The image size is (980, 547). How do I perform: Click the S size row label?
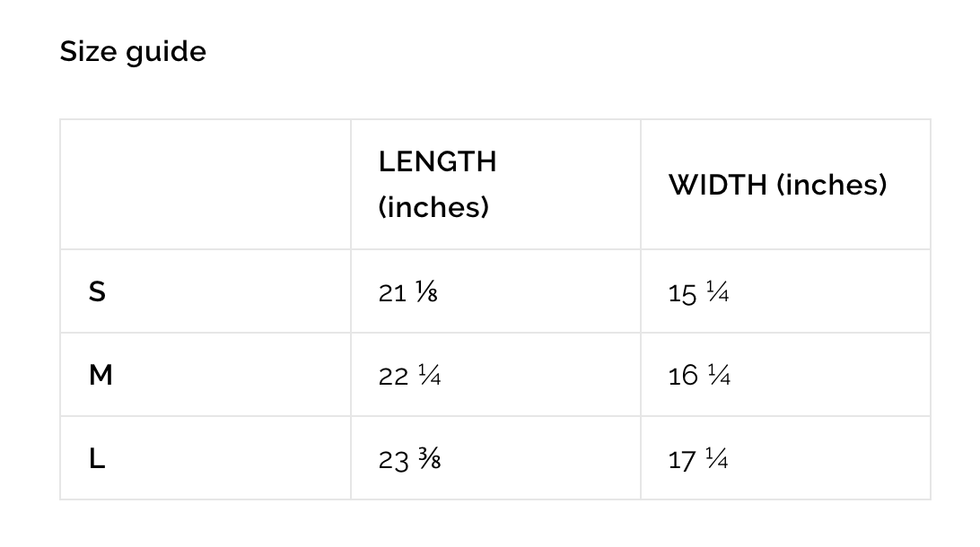pyautogui.click(x=97, y=291)
